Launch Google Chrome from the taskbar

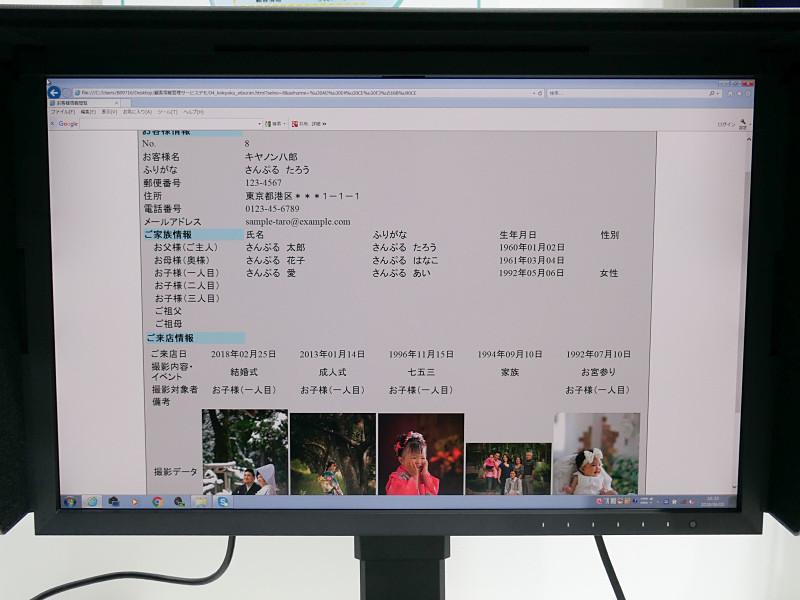pyautogui.click(x=157, y=502)
